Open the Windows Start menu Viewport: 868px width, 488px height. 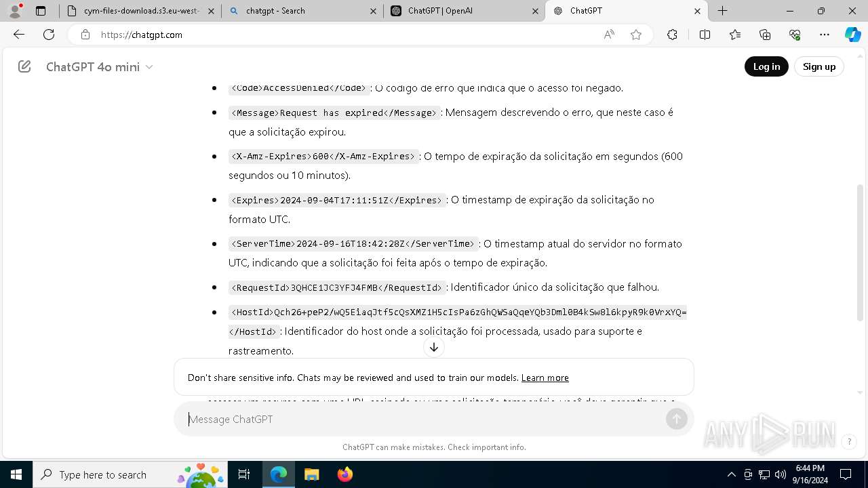16,474
